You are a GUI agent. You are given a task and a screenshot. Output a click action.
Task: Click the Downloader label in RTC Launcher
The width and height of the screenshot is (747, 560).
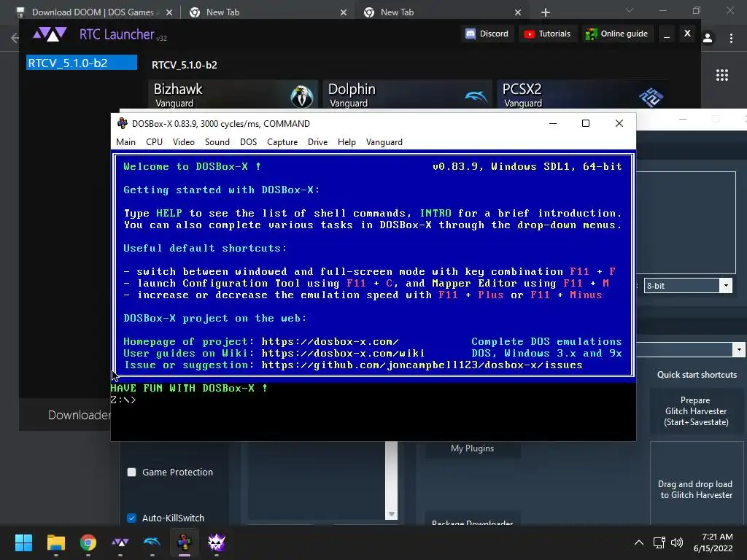[x=79, y=415]
